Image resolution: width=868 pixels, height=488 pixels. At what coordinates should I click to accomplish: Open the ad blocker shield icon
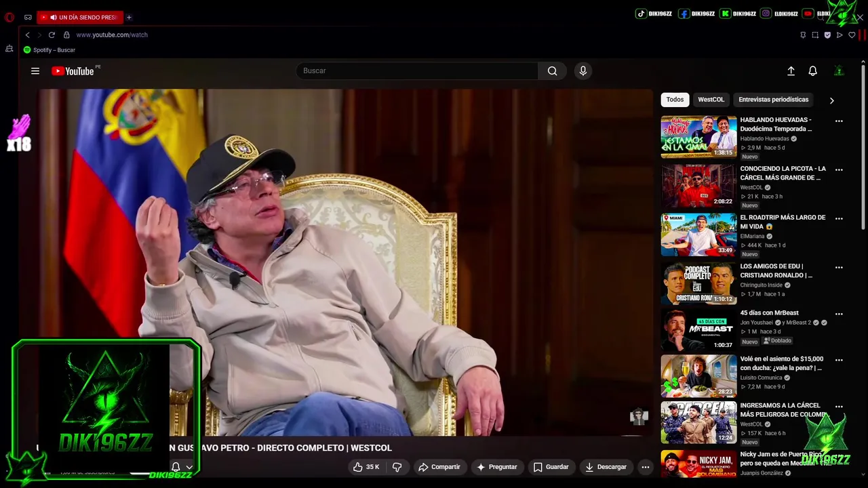[x=827, y=35]
